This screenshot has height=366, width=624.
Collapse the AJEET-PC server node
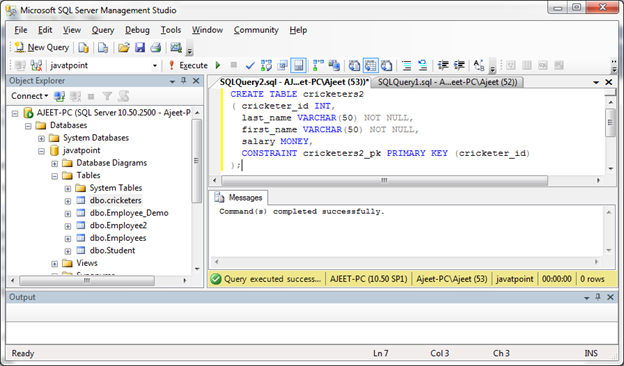(x=15, y=113)
